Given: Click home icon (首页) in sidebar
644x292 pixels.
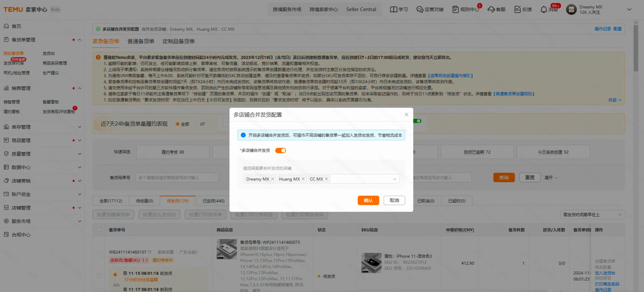Looking at the screenshot, I should point(6,26).
